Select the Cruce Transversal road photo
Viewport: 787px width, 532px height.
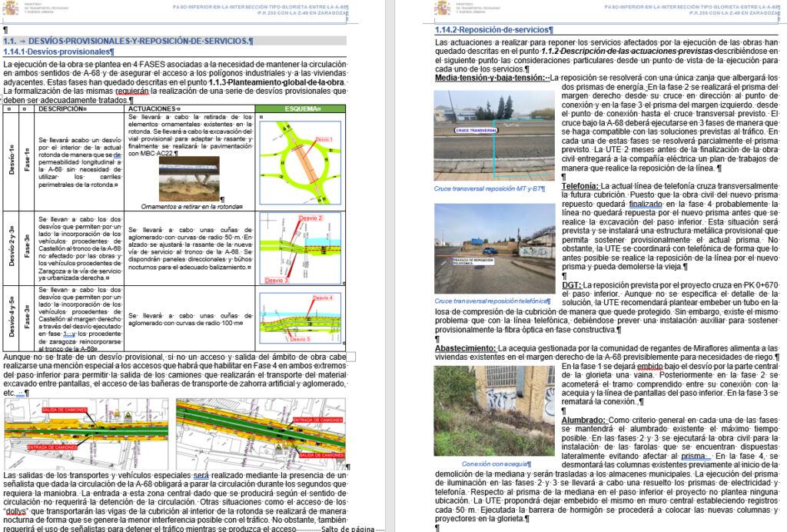coord(493,136)
